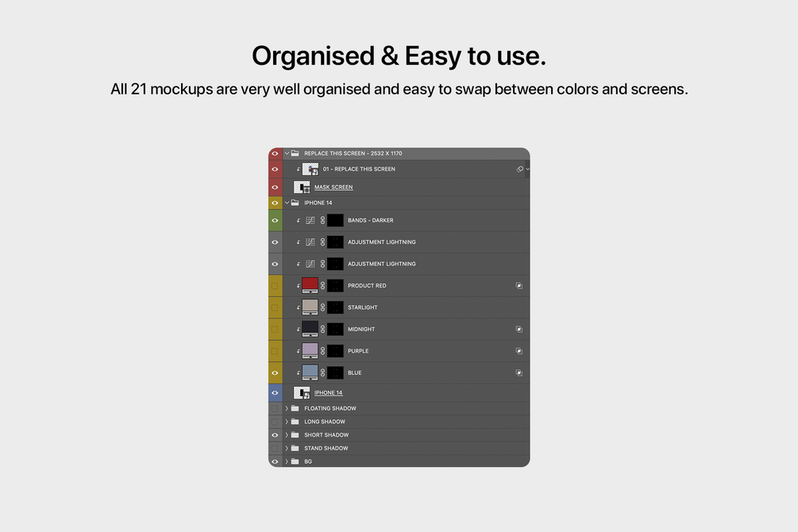Click the BG folder icon
This screenshot has width=798, height=532.
[x=295, y=461]
